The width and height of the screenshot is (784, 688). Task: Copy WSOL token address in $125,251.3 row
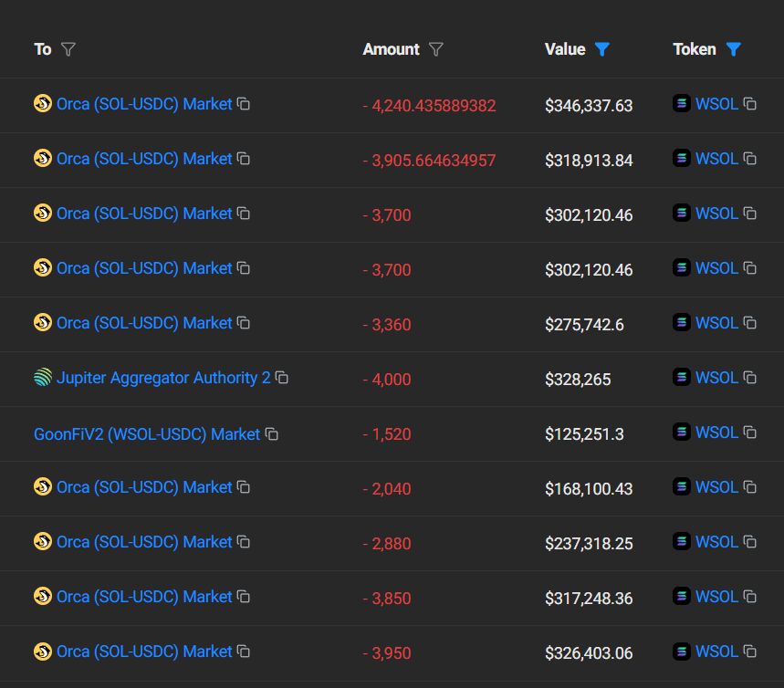[x=750, y=433]
